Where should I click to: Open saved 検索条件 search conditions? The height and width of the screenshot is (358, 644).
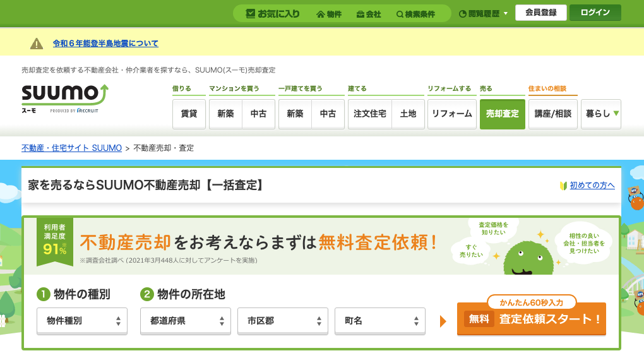[415, 14]
